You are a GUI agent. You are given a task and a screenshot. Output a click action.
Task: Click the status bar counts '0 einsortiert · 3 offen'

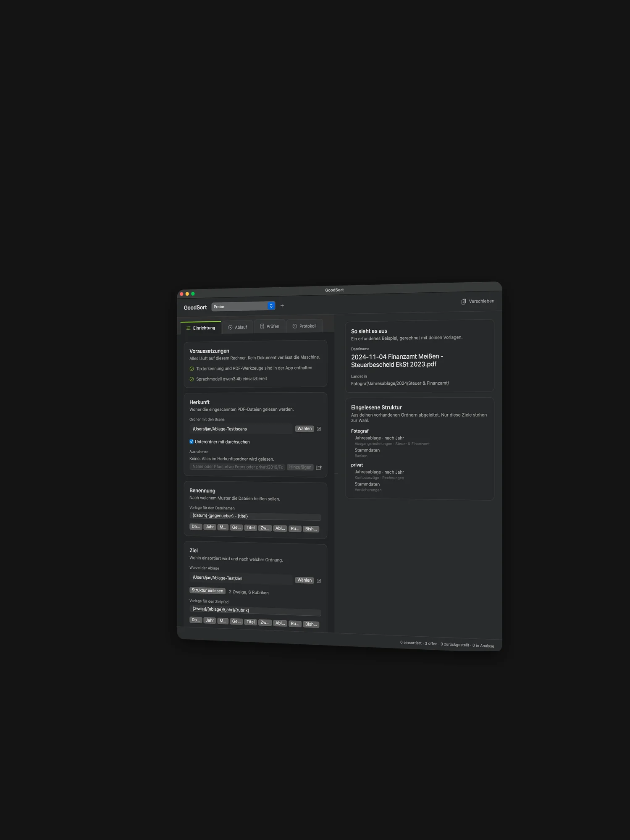point(419,643)
